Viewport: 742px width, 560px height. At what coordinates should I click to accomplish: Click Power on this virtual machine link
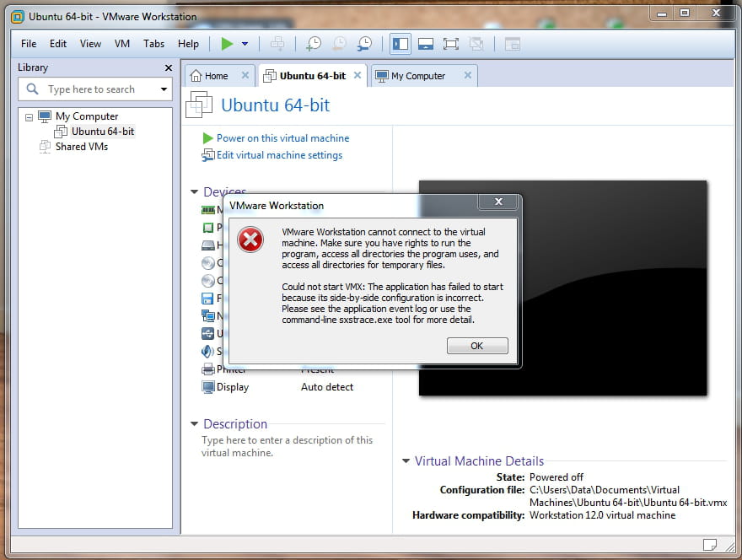coord(282,138)
